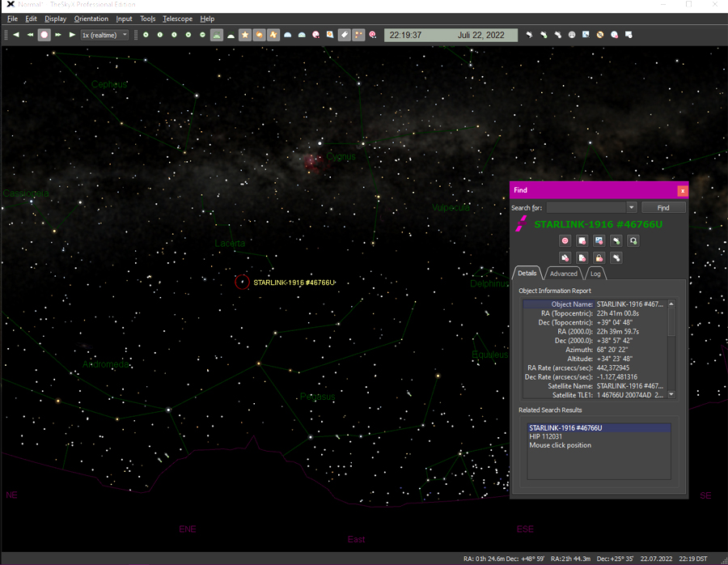Toggle the tag labels toolbar button

pos(344,35)
